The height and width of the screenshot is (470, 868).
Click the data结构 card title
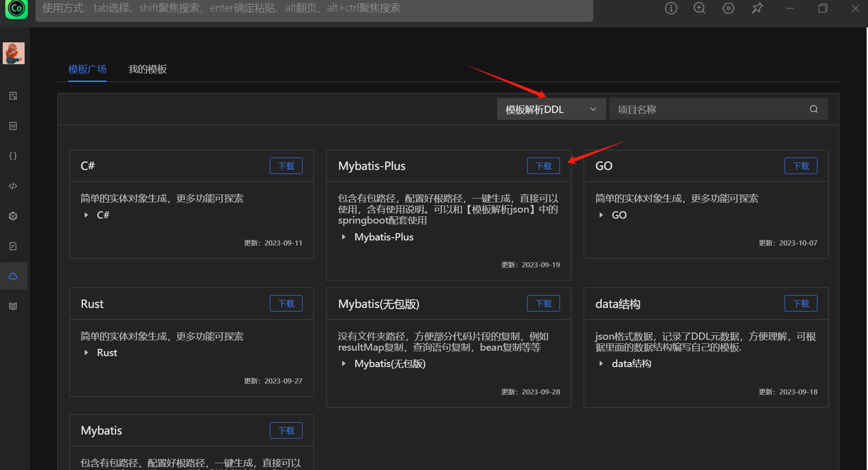click(618, 304)
